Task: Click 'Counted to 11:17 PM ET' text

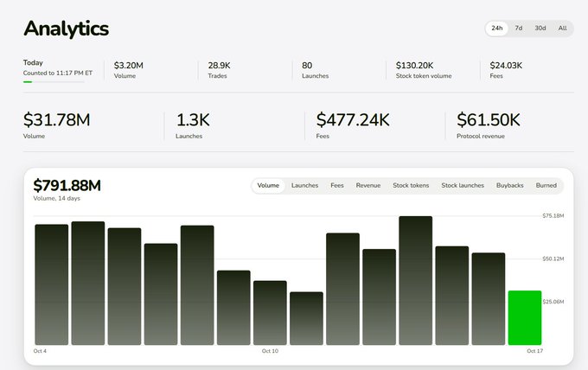Action: tap(58, 73)
